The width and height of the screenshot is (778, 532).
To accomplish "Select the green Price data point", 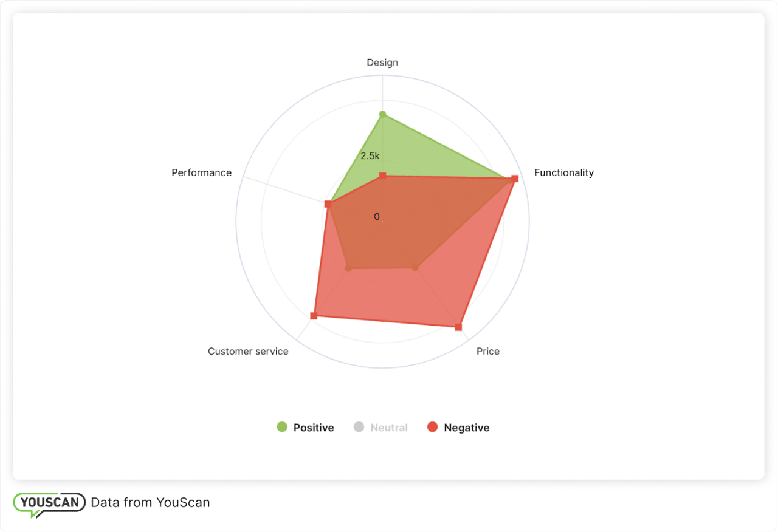I will (x=416, y=267).
